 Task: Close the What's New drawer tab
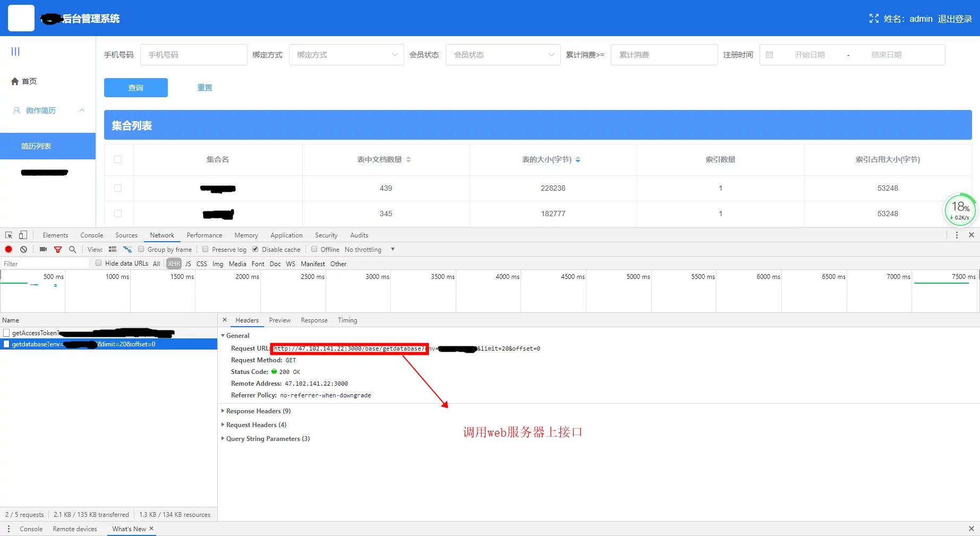click(151, 529)
